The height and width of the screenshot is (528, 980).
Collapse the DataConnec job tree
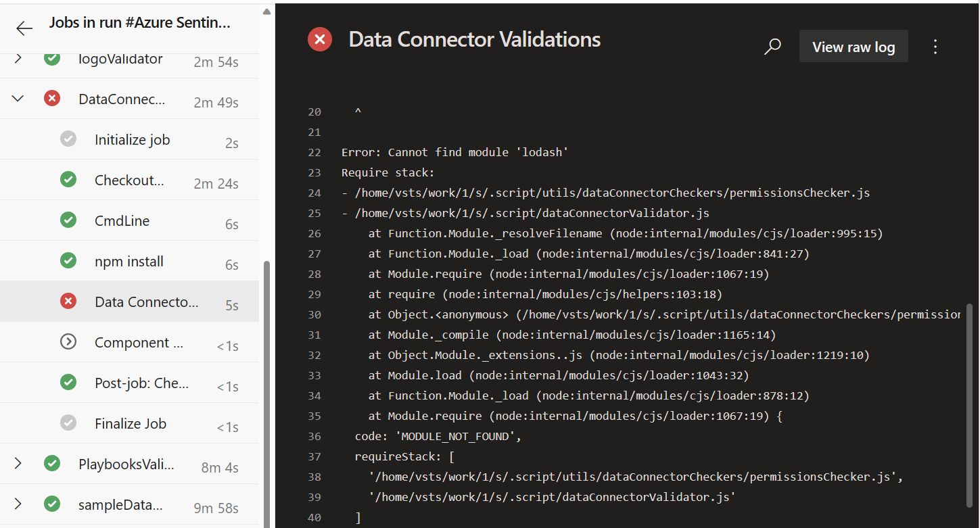click(18, 99)
